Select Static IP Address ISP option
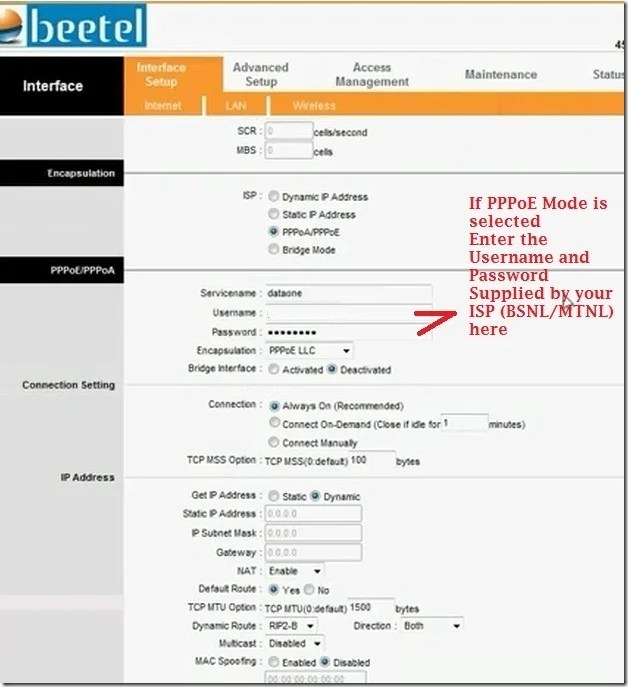The width and height of the screenshot is (628, 687). coord(273,214)
